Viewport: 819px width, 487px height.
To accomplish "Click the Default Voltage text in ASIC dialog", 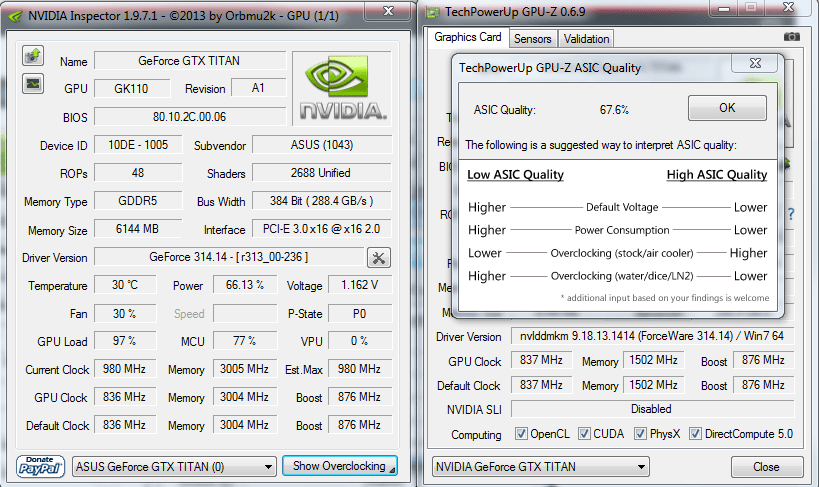I will (622, 207).
